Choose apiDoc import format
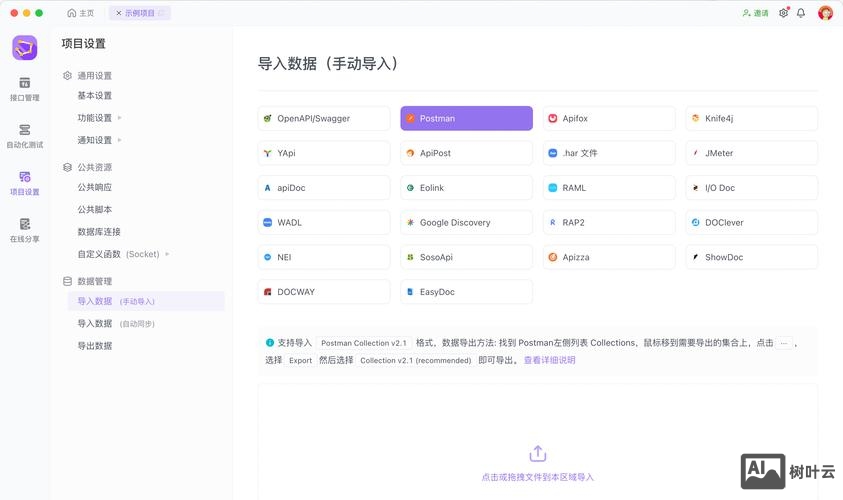Image resolution: width=843 pixels, height=500 pixels. tap(324, 188)
